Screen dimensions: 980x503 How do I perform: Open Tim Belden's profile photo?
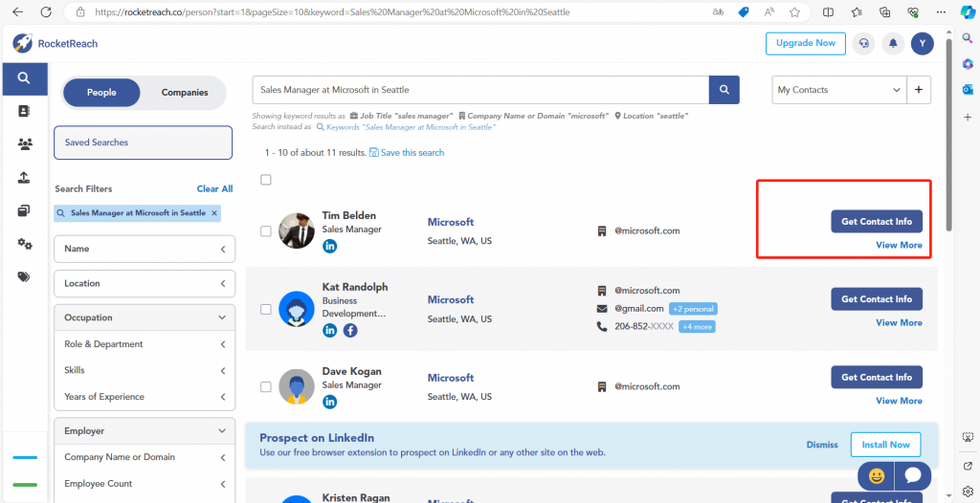297,230
